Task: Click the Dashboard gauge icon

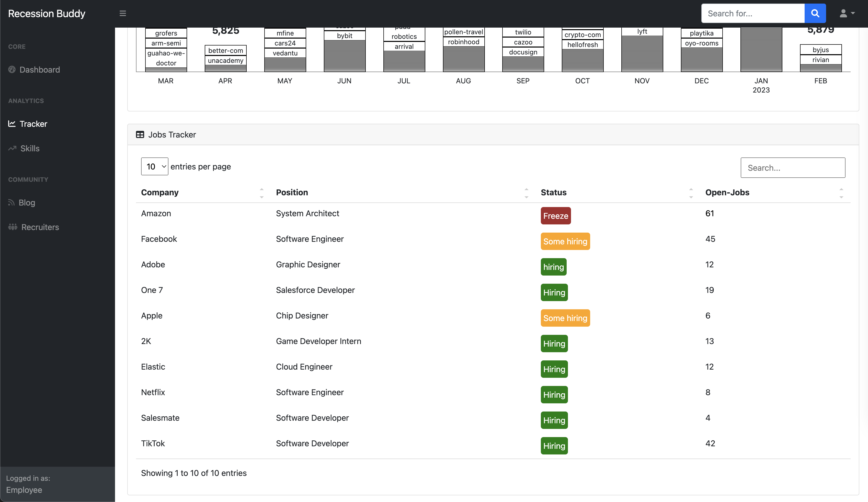Action: (x=12, y=70)
